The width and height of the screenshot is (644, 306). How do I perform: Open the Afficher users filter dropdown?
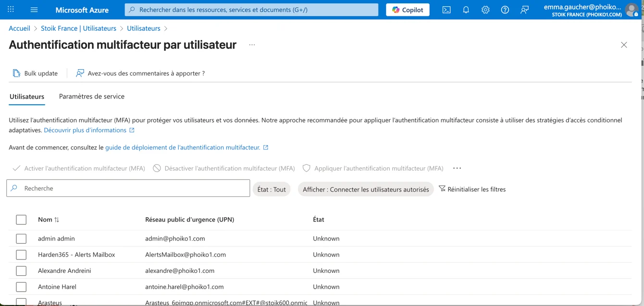pyautogui.click(x=365, y=189)
